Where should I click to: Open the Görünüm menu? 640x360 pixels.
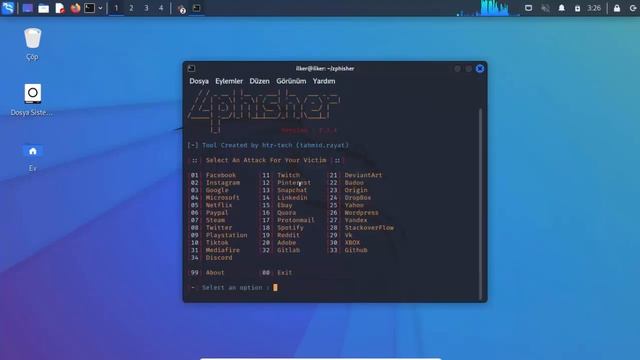click(x=291, y=81)
